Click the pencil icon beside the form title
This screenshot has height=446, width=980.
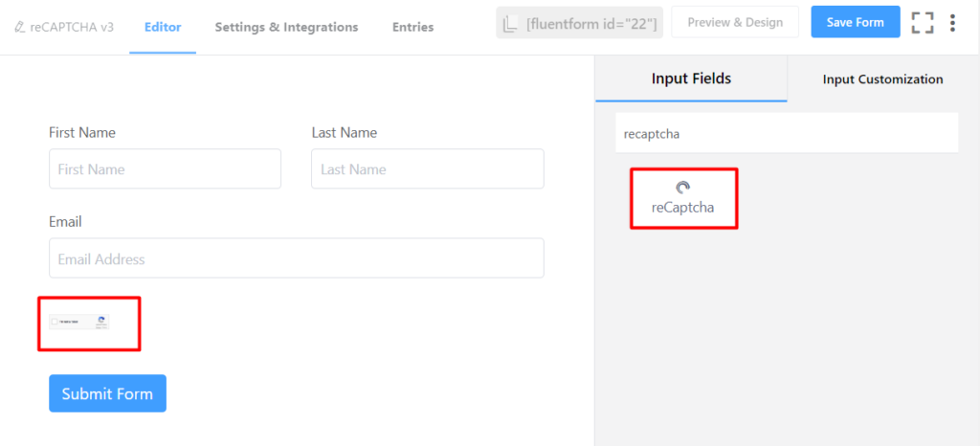[19, 27]
